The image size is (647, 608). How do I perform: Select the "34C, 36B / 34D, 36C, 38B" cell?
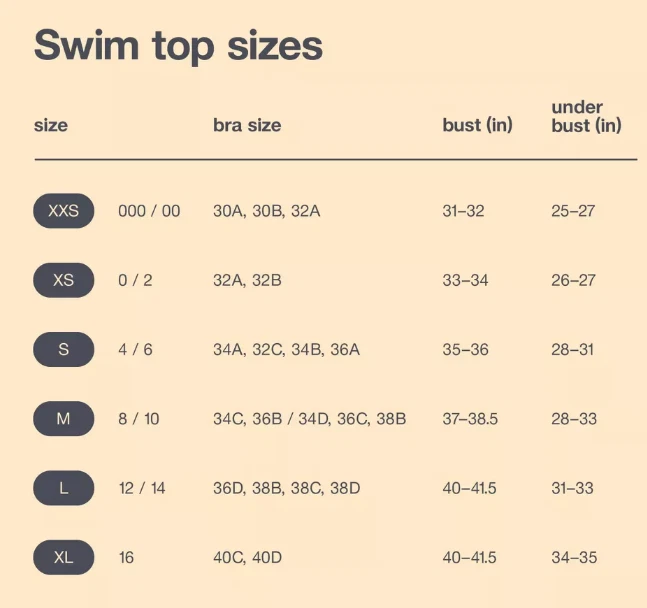[x=309, y=419]
